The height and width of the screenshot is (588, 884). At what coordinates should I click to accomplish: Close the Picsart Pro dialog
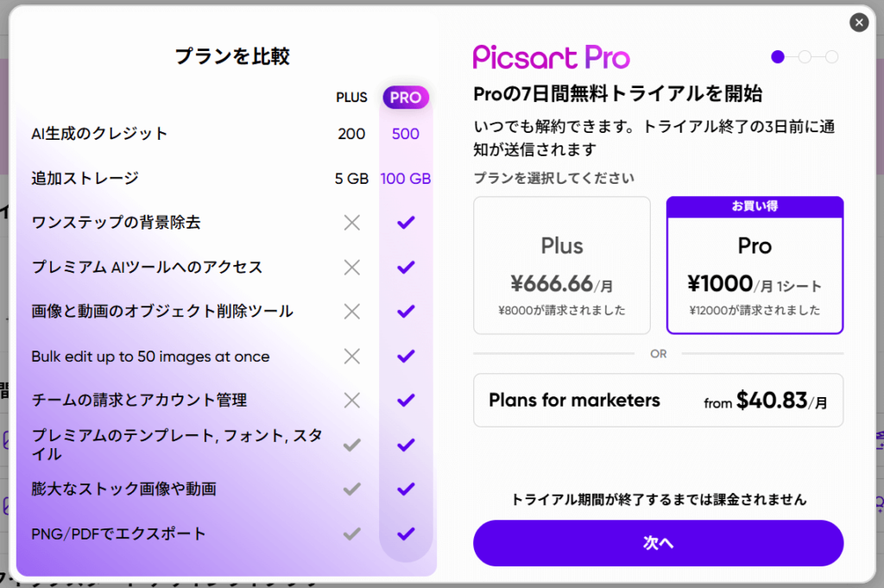click(x=858, y=23)
